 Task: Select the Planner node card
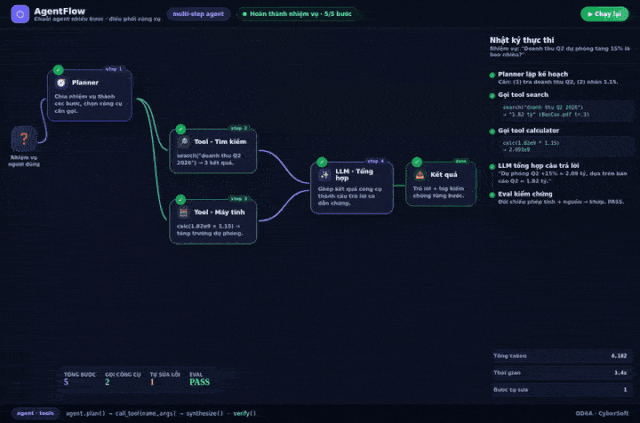point(90,96)
